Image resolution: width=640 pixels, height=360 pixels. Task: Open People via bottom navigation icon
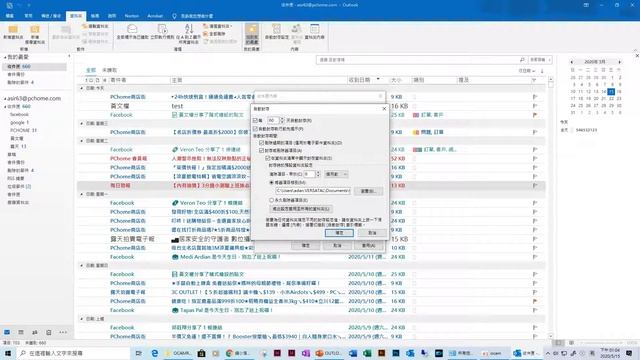pos(35,332)
